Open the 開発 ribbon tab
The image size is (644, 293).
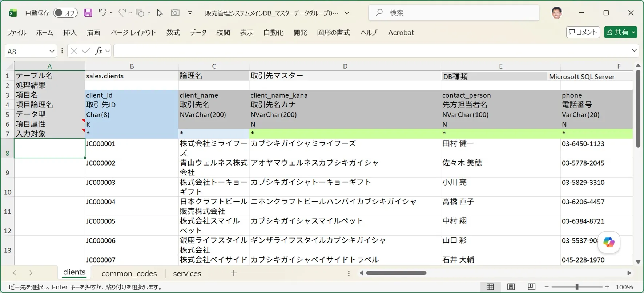point(300,33)
